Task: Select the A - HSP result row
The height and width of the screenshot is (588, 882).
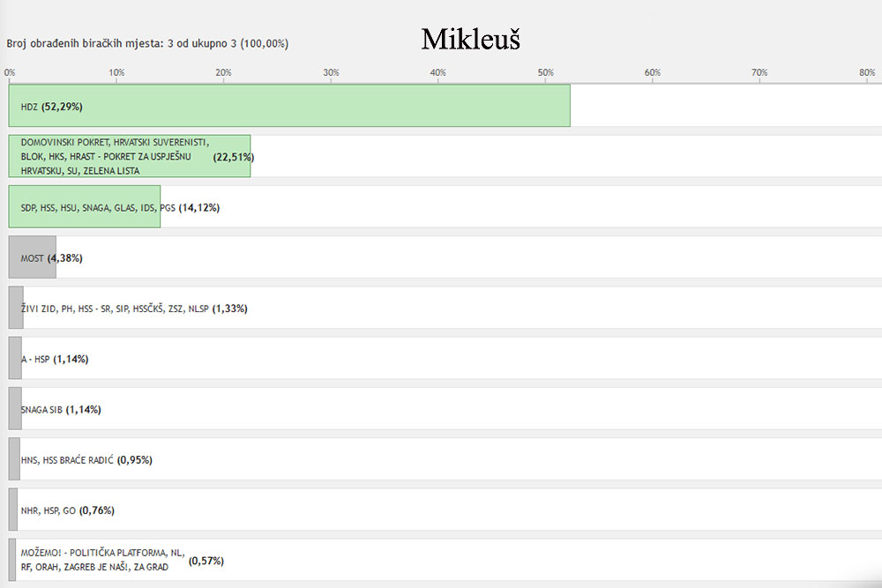Action: point(445,359)
